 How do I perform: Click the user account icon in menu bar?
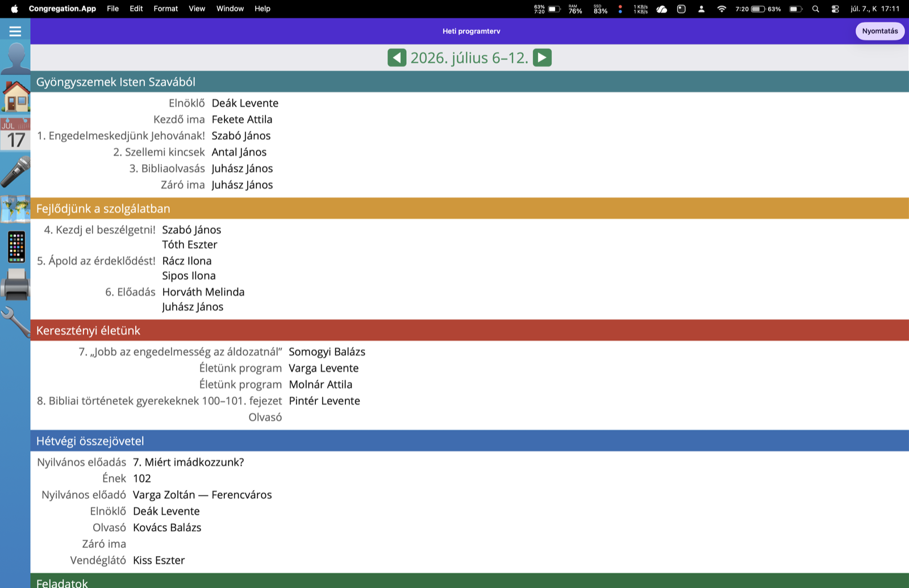point(702,9)
